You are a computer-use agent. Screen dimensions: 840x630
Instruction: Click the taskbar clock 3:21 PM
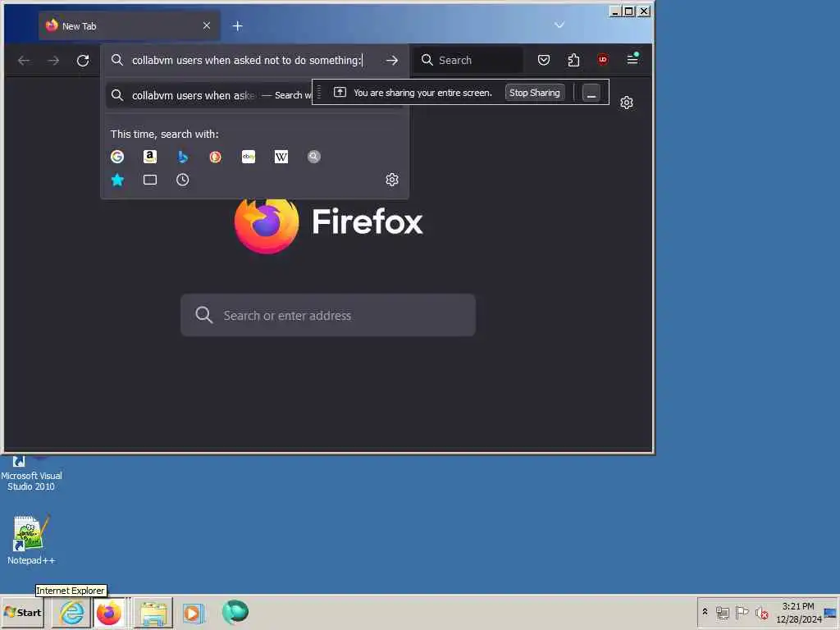click(798, 612)
